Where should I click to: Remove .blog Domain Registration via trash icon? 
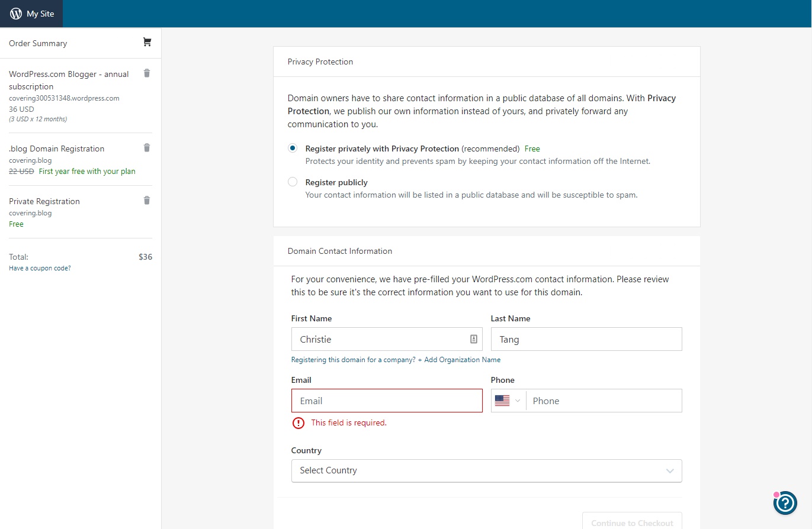[147, 148]
